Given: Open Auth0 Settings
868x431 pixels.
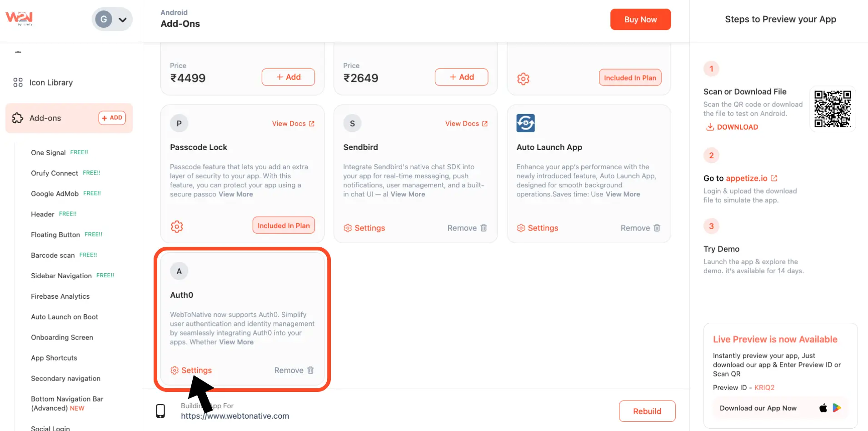Looking at the screenshot, I should coord(191,370).
